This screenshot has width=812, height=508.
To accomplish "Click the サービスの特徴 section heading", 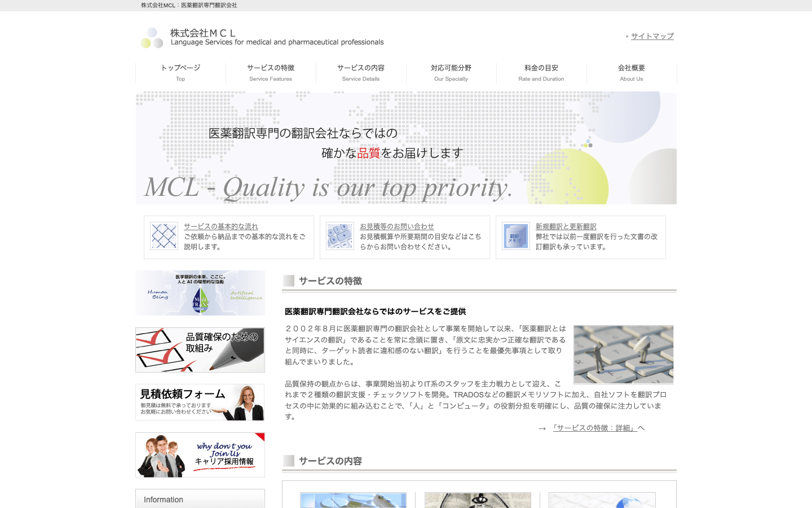I will pyautogui.click(x=330, y=281).
